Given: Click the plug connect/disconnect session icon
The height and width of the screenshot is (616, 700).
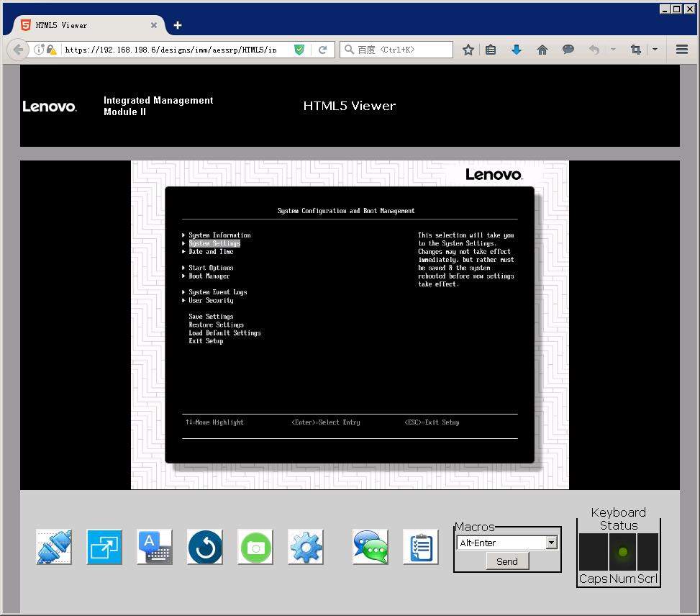Looking at the screenshot, I should [x=54, y=548].
